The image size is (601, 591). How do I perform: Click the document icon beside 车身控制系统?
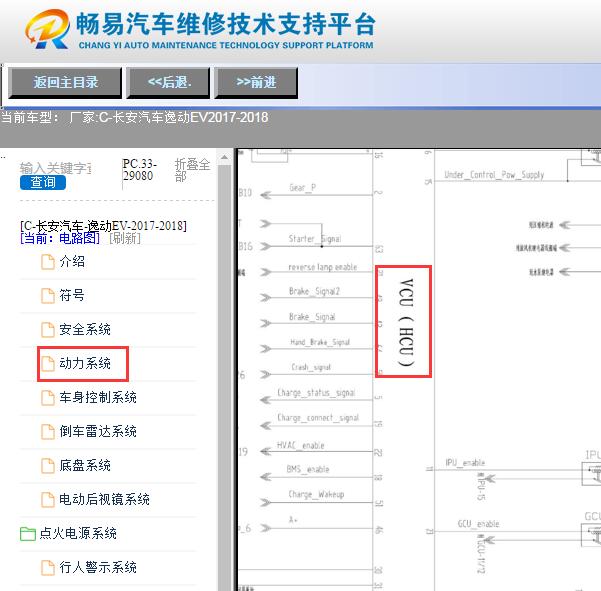48,398
